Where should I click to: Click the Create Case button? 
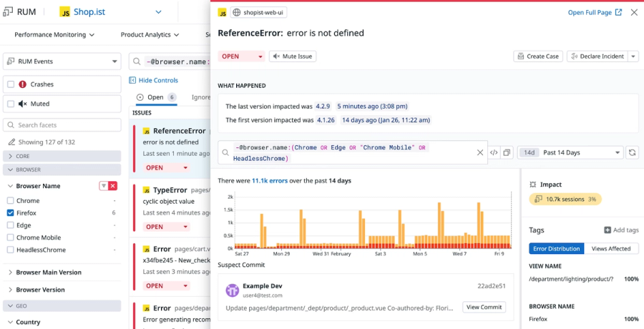pyautogui.click(x=538, y=57)
